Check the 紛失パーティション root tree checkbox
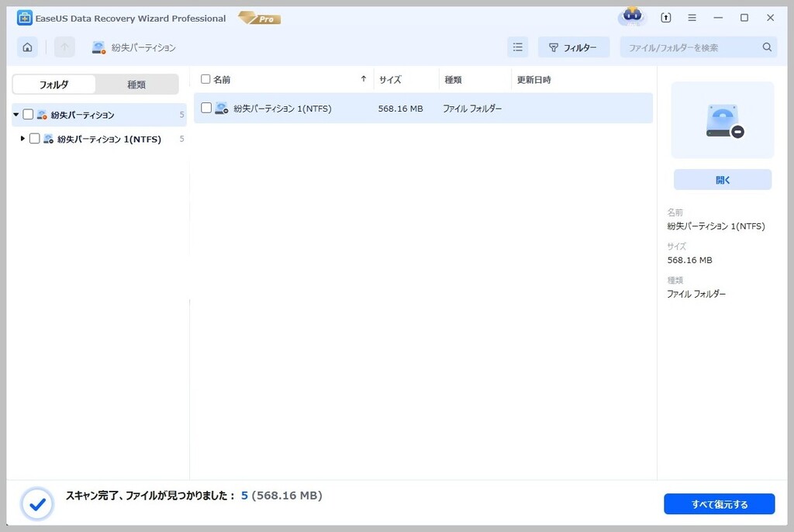The width and height of the screenshot is (794, 532). (29, 115)
